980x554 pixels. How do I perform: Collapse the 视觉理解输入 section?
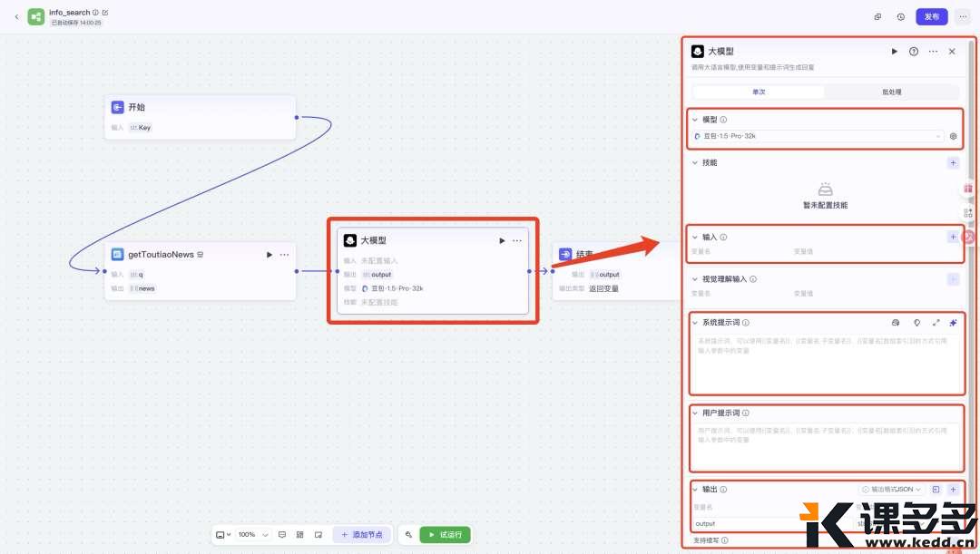695,279
